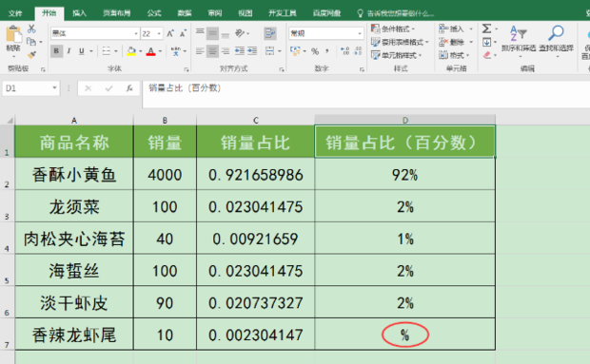Click the Clear eraser icon
The image size is (590, 364).
point(487,55)
